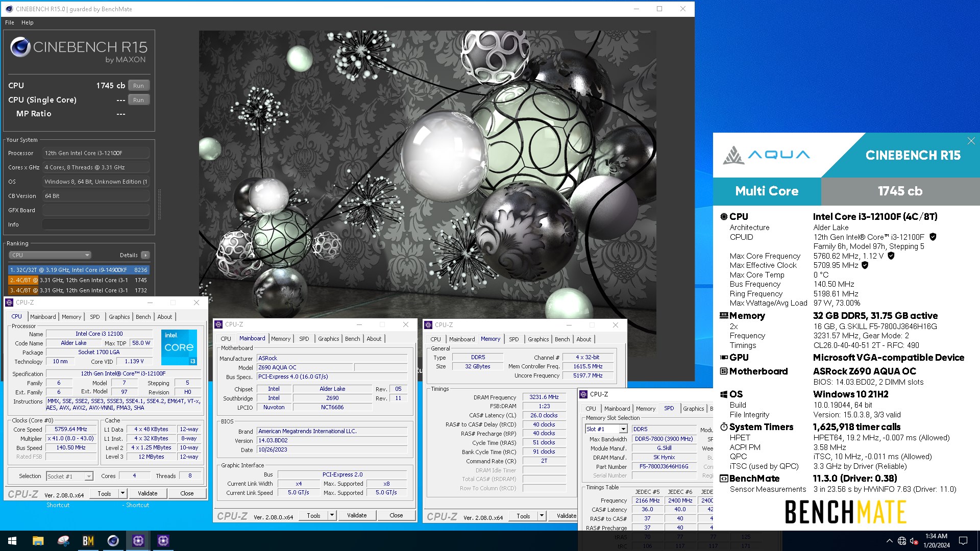Open Tools dropdown arrow in Memory CPU-Z
The image size is (980, 551).
pyautogui.click(x=542, y=516)
